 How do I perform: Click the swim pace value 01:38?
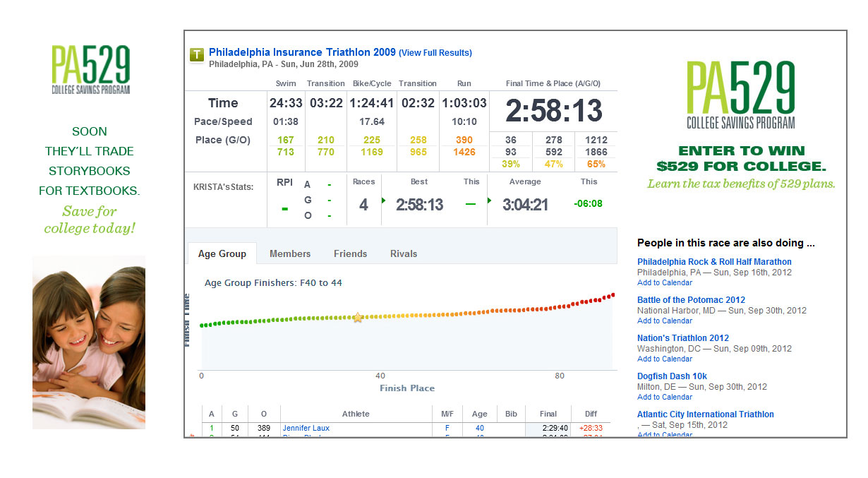(286, 121)
